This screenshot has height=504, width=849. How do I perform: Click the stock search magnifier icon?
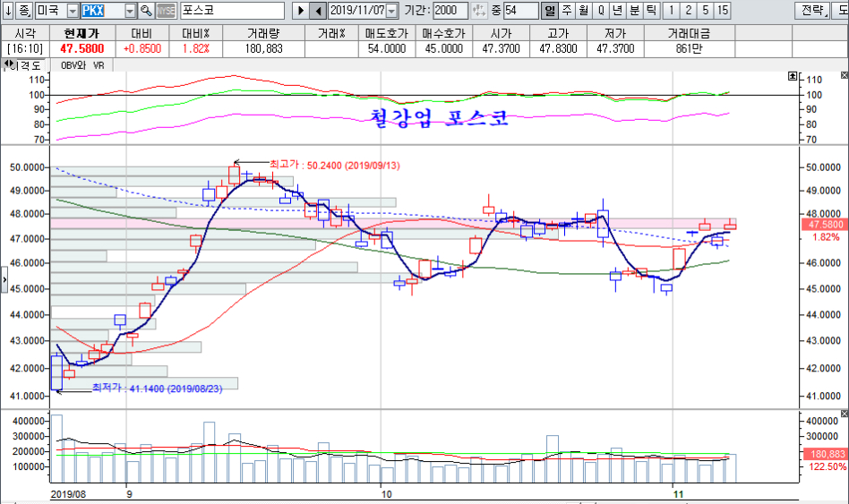(x=147, y=11)
